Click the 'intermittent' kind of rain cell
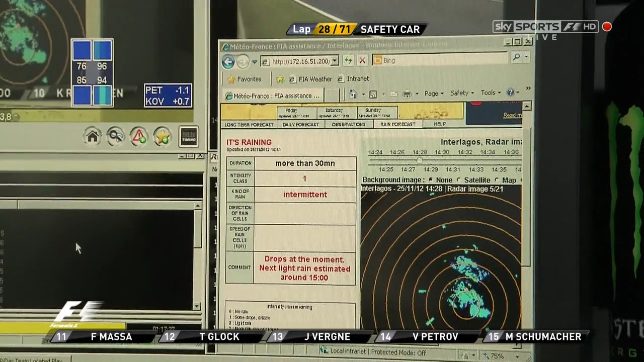The height and width of the screenshot is (362, 644). point(305,195)
